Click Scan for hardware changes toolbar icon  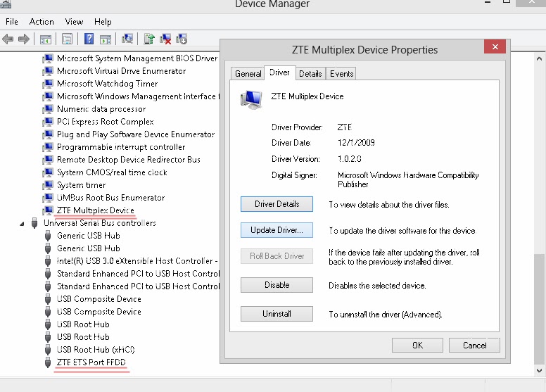pos(127,39)
